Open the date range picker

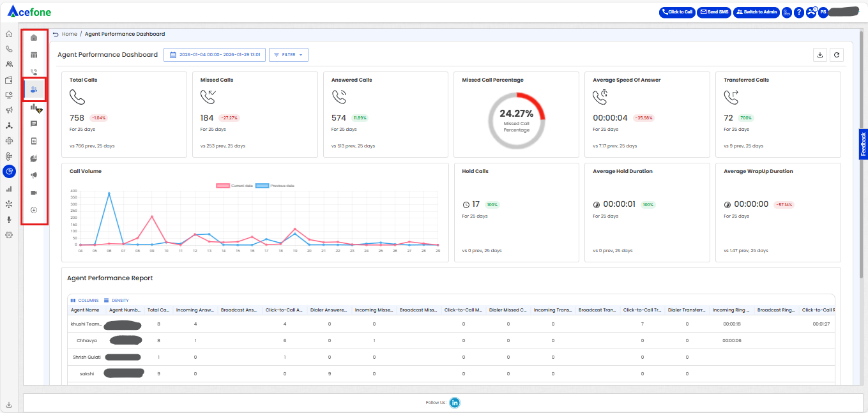point(215,55)
